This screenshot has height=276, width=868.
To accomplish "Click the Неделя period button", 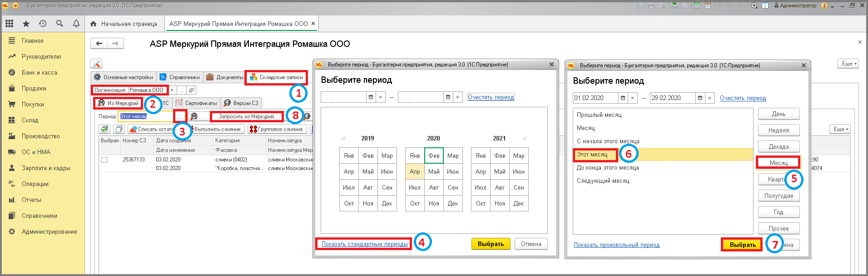I will click(x=779, y=130).
